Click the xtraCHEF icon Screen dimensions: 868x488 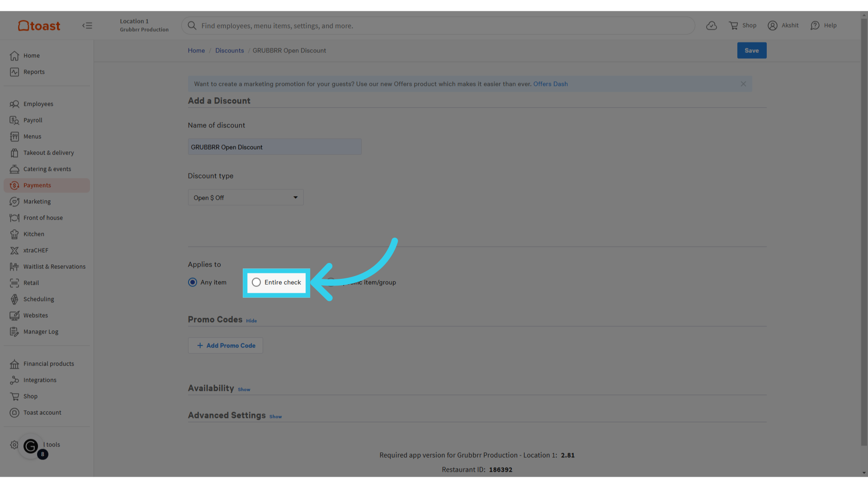[14, 250]
